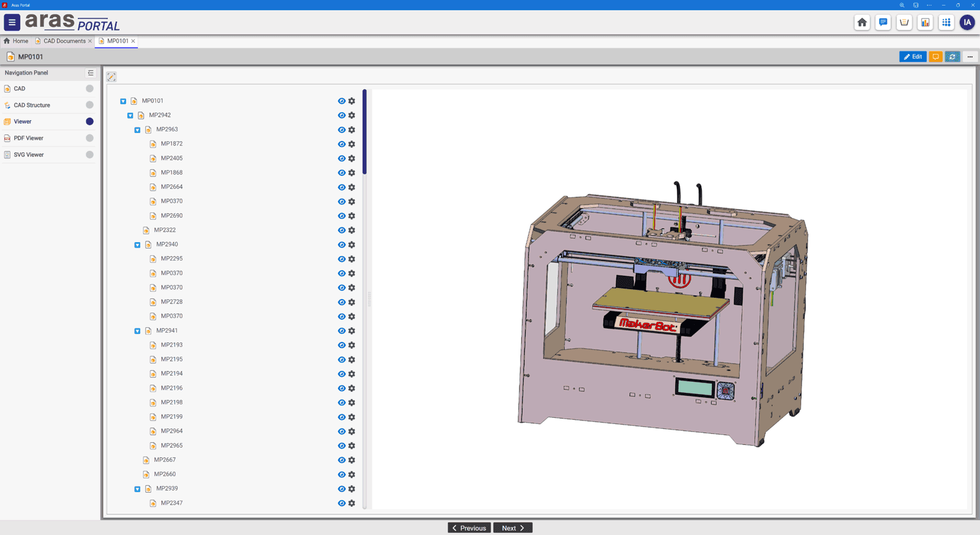
Task: Click the 3D MakerBot printer model
Action: (663, 314)
